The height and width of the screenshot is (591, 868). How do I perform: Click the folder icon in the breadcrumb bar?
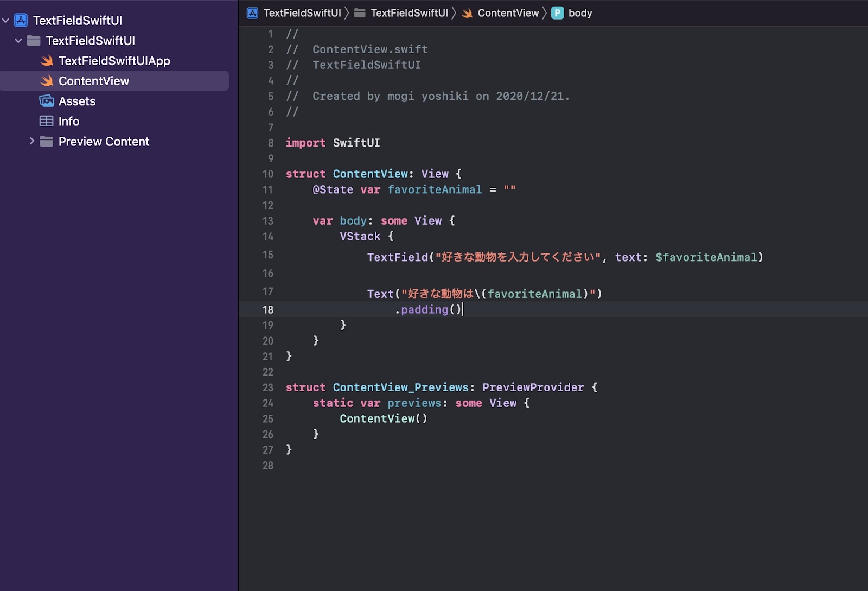[360, 13]
